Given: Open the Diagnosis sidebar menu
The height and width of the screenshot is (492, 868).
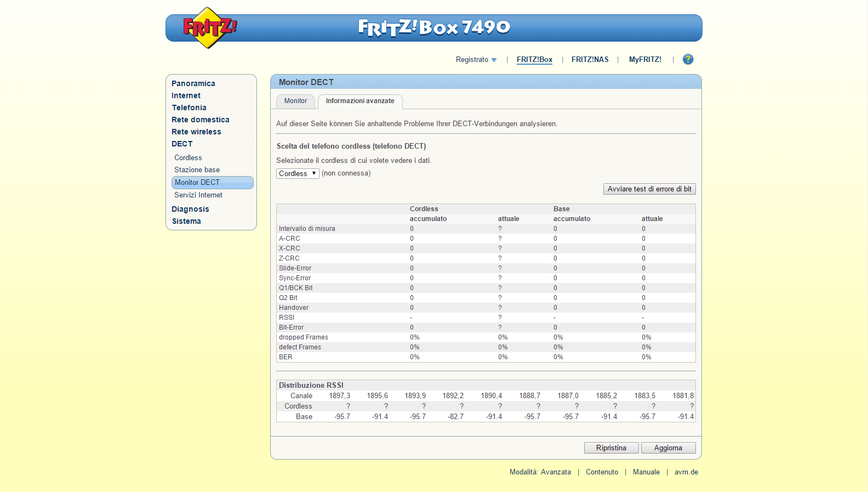Looking at the screenshot, I should click(x=190, y=209).
